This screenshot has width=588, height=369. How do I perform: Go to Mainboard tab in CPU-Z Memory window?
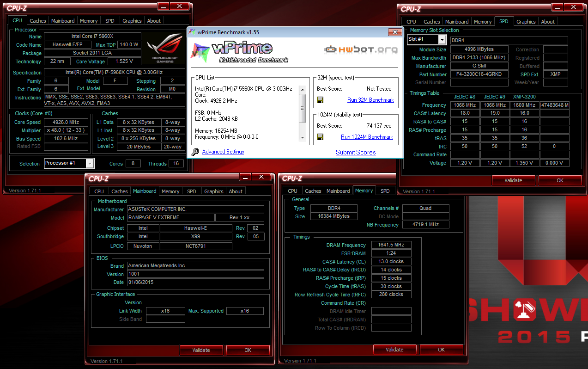tap(338, 191)
